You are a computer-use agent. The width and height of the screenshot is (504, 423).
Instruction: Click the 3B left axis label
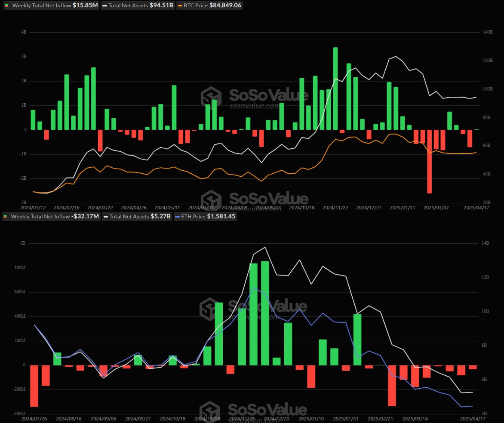pos(24,57)
